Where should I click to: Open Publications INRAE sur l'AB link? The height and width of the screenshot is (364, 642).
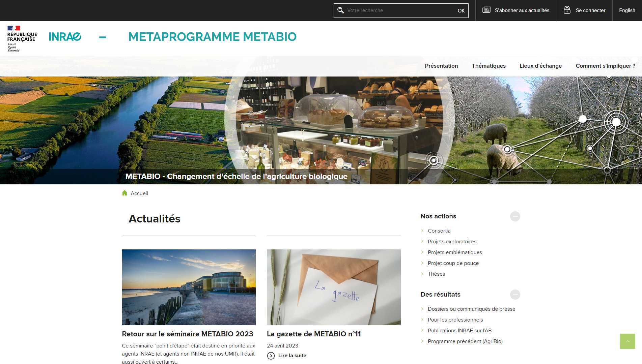[x=459, y=331]
